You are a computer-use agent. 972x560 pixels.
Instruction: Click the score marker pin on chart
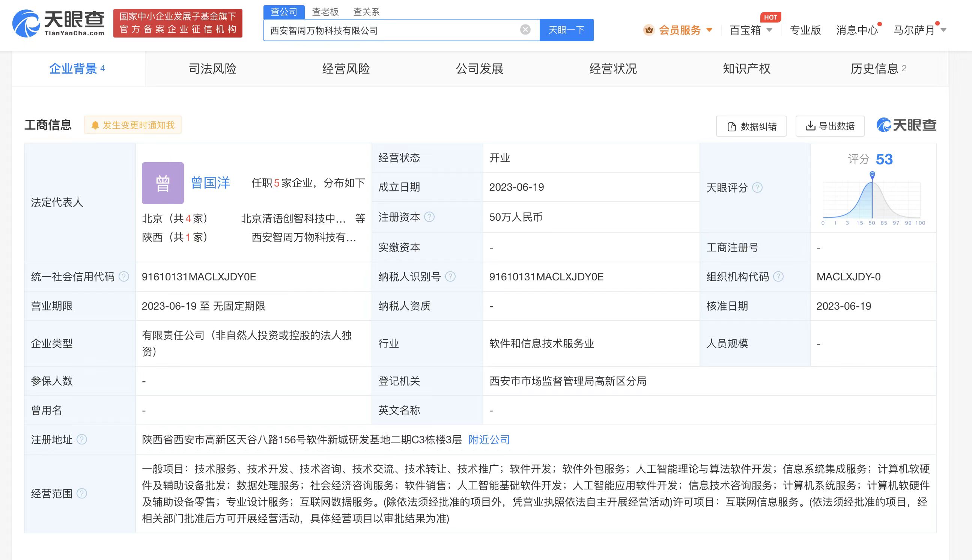(873, 175)
